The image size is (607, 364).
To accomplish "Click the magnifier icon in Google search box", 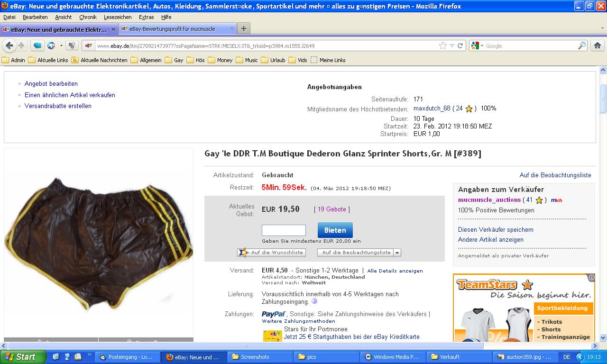I will [x=581, y=46].
